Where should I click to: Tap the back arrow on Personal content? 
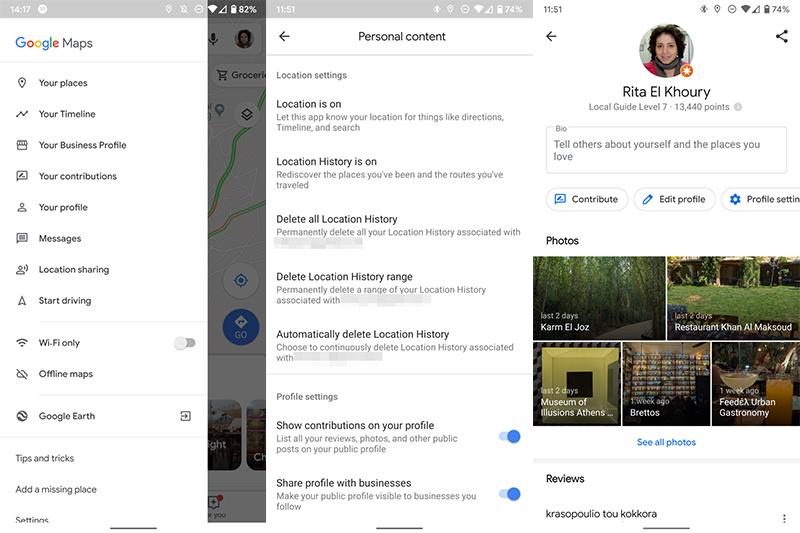[284, 36]
